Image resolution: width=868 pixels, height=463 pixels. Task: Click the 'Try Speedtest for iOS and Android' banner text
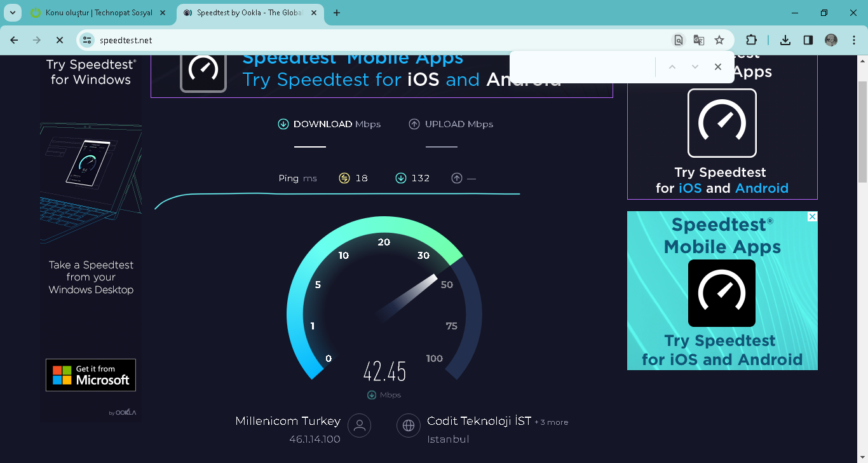coord(402,79)
